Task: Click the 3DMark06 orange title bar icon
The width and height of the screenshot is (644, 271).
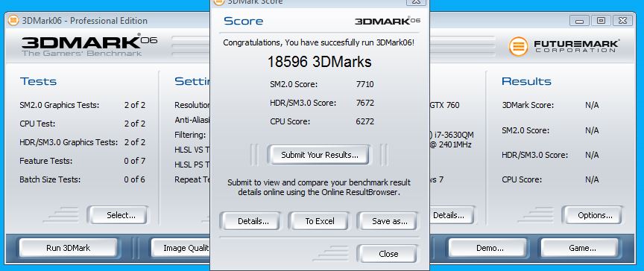Action: click(x=13, y=21)
